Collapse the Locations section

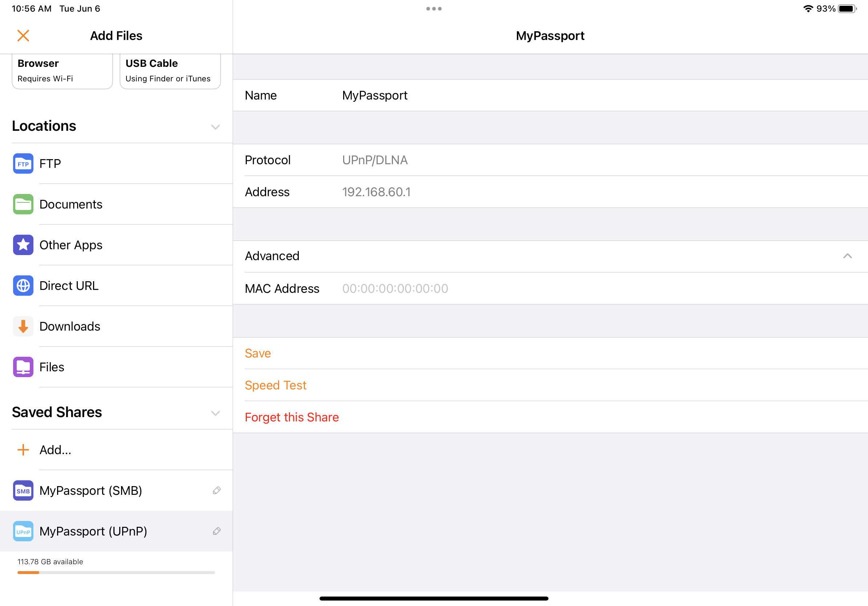pyautogui.click(x=215, y=127)
